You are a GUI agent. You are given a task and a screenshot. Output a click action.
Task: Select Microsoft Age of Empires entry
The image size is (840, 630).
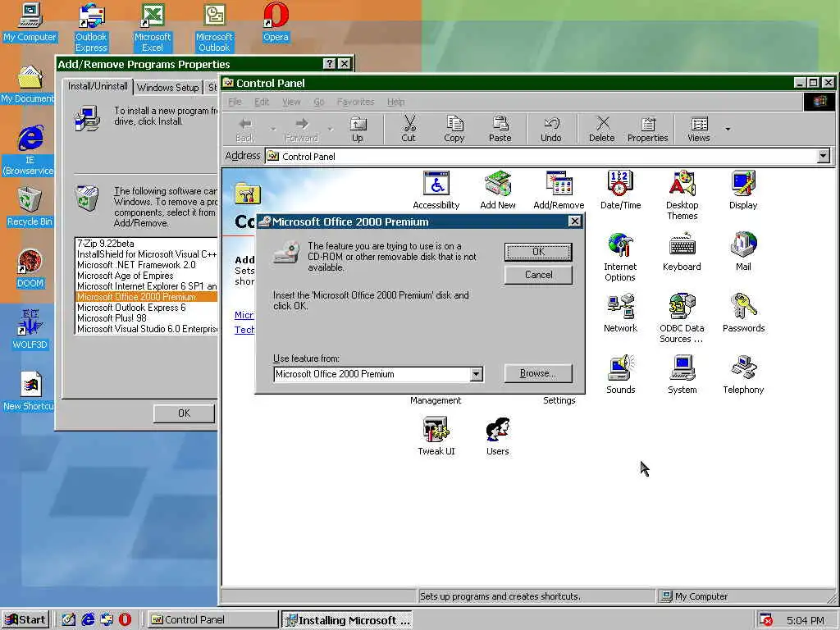[146, 276]
